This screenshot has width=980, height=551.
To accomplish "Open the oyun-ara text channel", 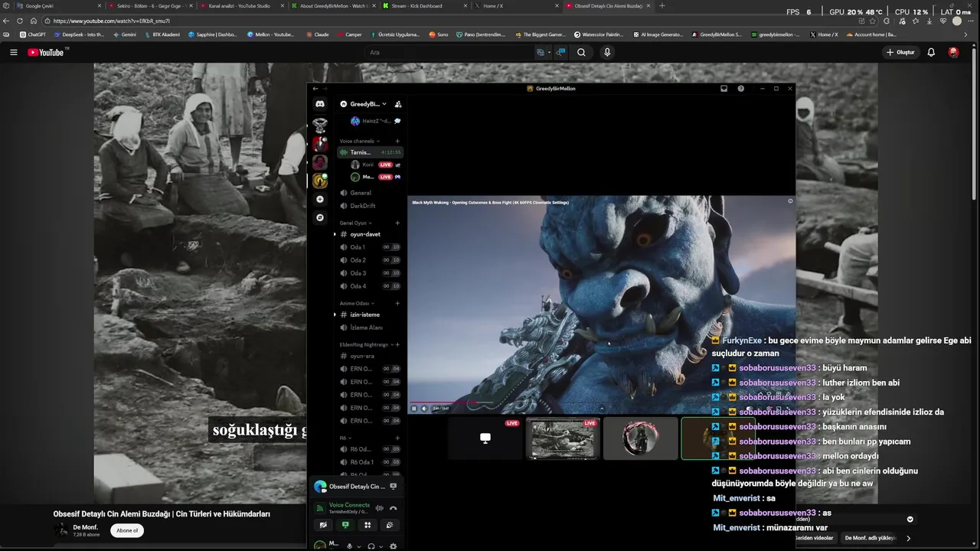I will tap(371, 356).
